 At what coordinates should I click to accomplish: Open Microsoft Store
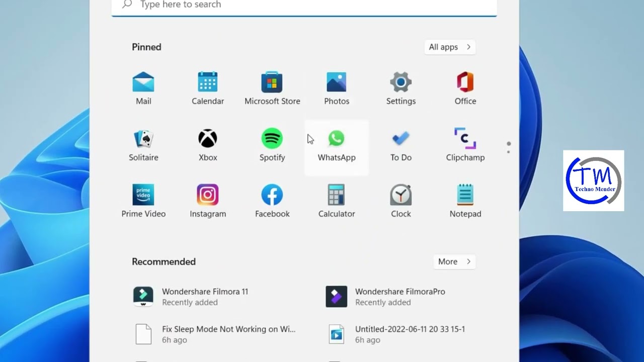point(272,88)
